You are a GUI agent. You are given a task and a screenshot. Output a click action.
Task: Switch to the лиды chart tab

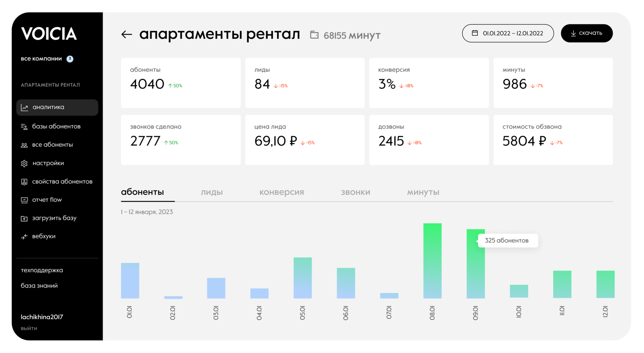click(212, 192)
